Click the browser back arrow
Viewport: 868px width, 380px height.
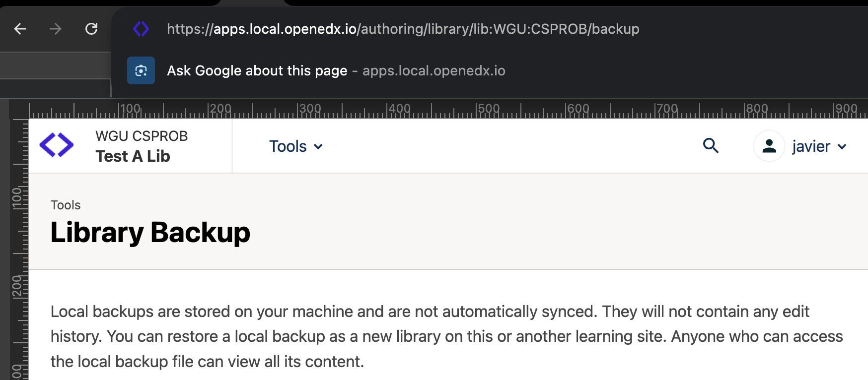coord(20,29)
